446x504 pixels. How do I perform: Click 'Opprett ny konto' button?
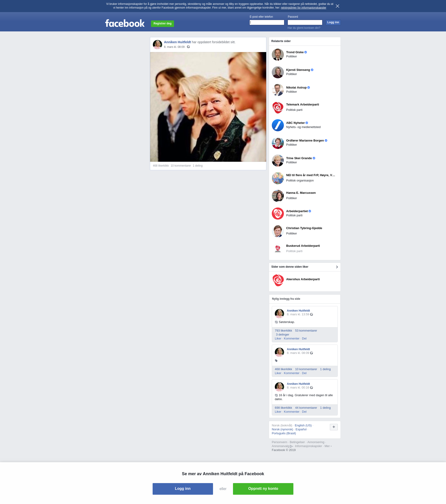pos(263,489)
